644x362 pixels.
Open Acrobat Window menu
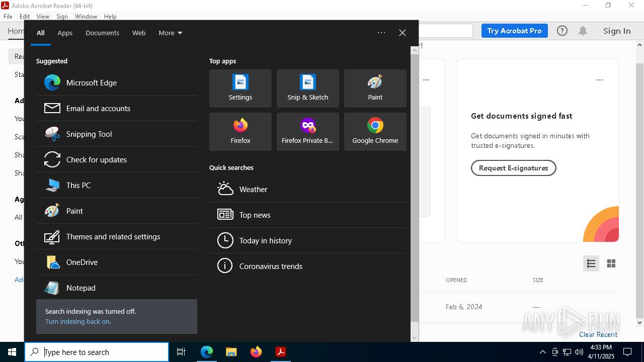pyautogui.click(x=86, y=17)
